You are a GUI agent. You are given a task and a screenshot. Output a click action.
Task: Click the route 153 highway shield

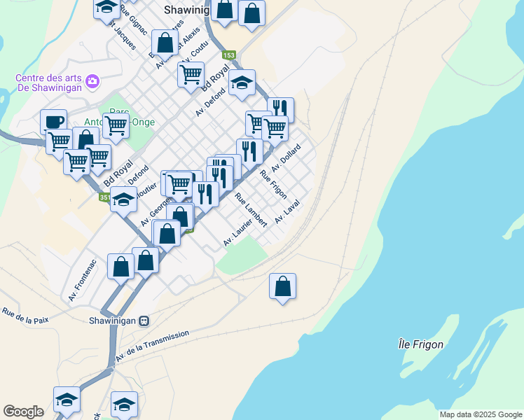[x=229, y=55]
